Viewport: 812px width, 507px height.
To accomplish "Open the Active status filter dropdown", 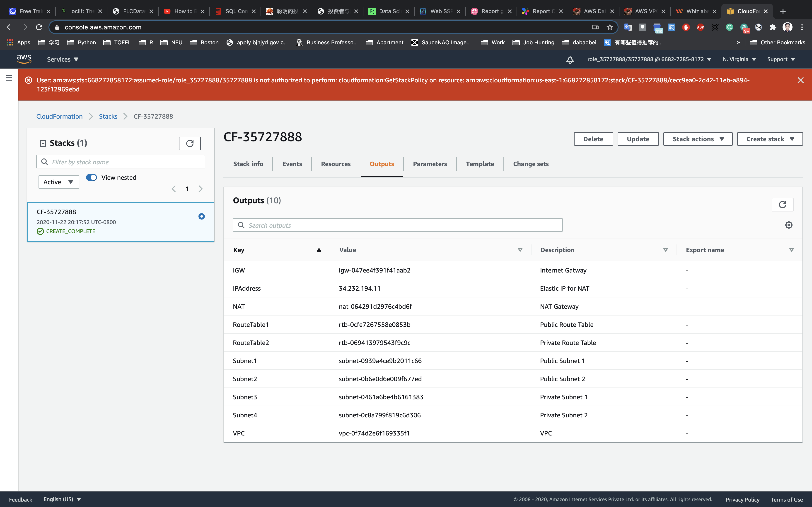I will [59, 182].
